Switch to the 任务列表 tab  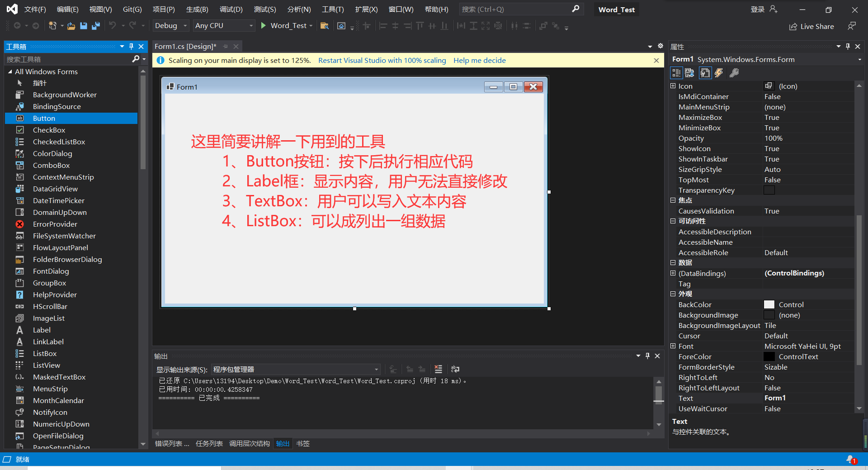pyautogui.click(x=209, y=443)
